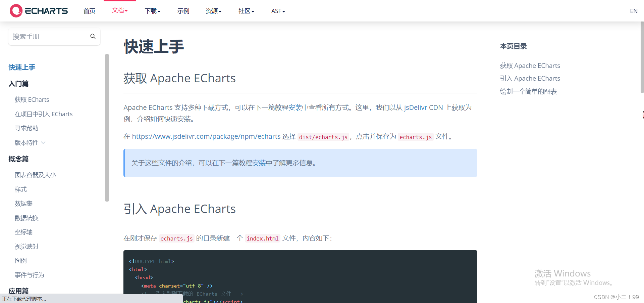644x303 pixels.
Task: Open 图例 in the sidebar
Action: coord(20,261)
